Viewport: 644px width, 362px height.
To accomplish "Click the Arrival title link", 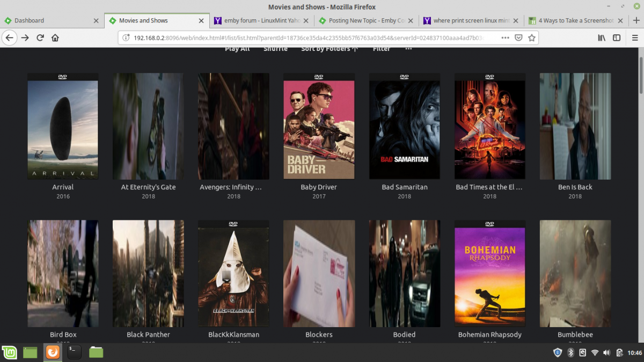I will pyautogui.click(x=63, y=187).
